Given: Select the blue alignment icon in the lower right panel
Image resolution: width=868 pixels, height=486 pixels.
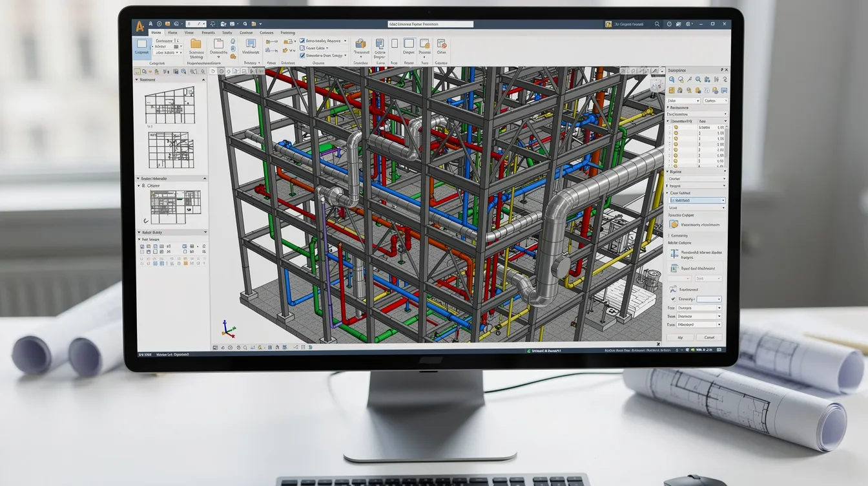Looking at the screenshot, I should click(674, 253).
